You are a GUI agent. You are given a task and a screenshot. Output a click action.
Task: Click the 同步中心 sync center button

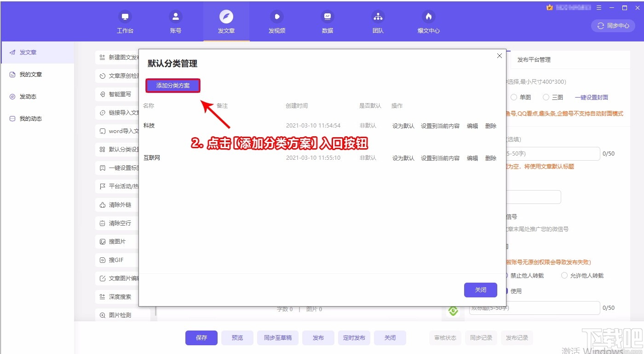(613, 26)
